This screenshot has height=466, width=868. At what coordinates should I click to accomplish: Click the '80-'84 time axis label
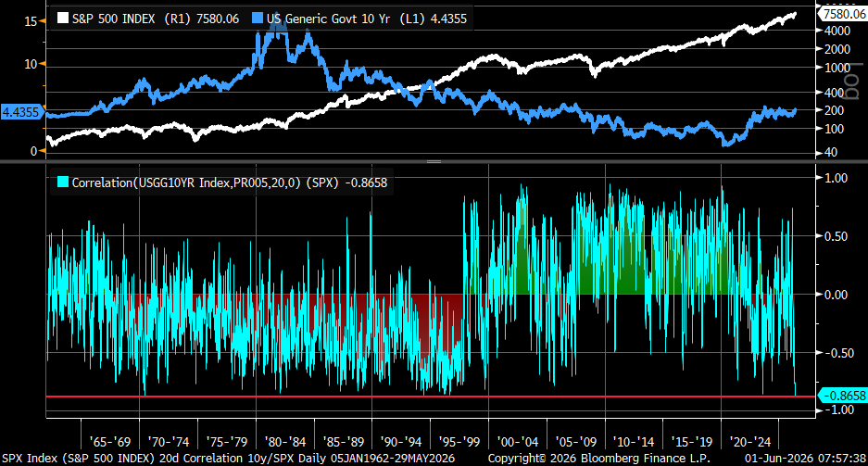coord(285,442)
